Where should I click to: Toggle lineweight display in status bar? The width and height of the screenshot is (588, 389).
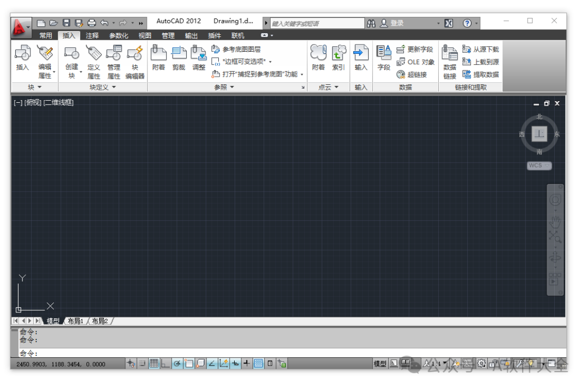[x=247, y=363]
